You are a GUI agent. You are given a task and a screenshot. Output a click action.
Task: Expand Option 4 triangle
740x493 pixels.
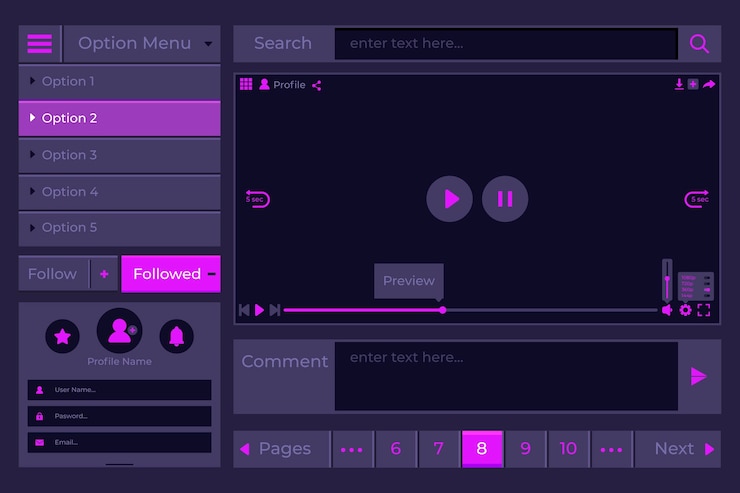click(32, 191)
